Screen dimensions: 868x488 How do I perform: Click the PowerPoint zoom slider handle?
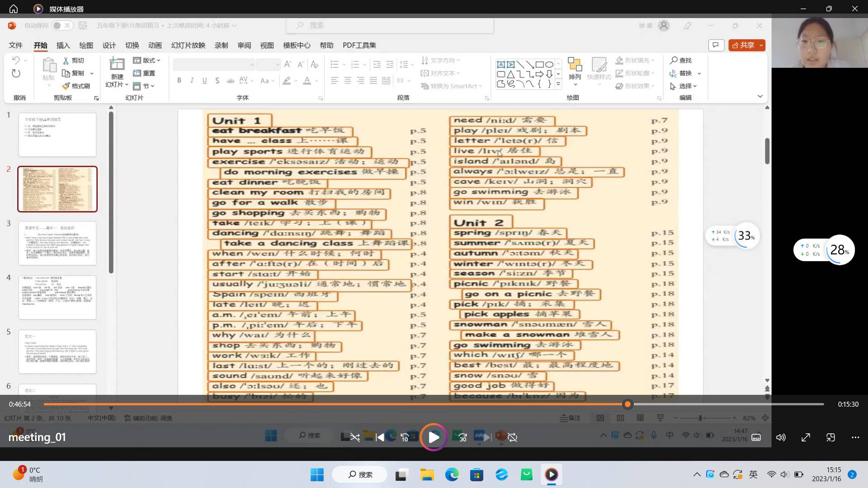pyautogui.click(x=700, y=418)
